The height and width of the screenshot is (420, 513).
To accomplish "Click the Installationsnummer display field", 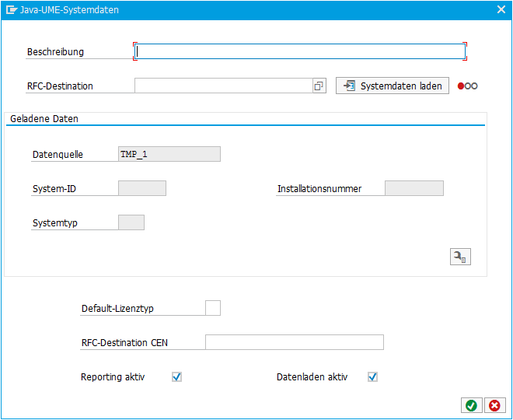I will click(414, 188).
